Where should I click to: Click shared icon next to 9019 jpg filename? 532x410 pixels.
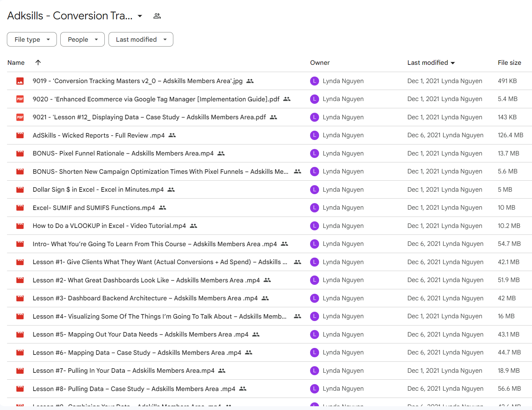[x=250, y=81]
